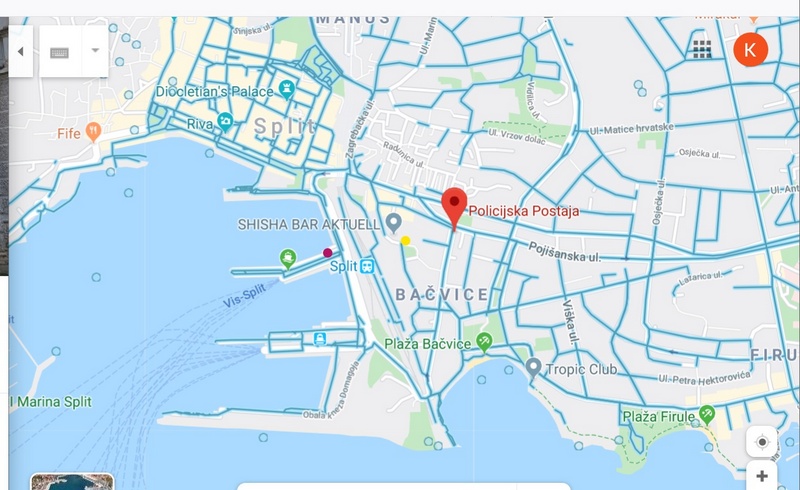Click the Plaža Firule beach marker
This screenshot has width=800, height=490.
(707, 414)
